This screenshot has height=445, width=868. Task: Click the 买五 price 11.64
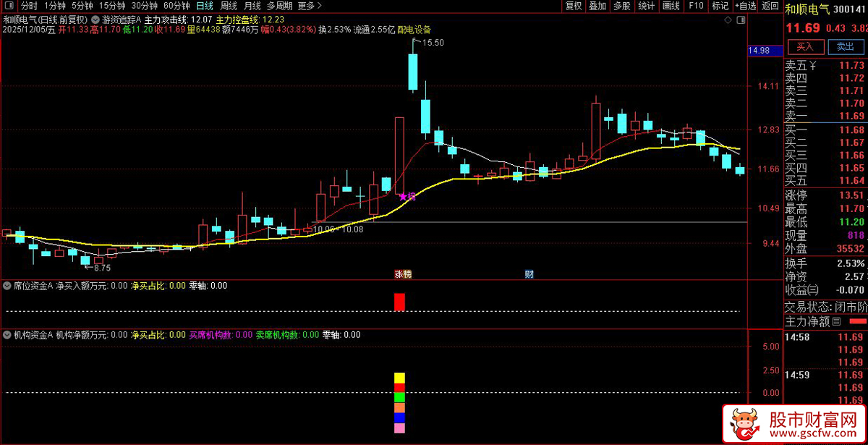(852, 180)
